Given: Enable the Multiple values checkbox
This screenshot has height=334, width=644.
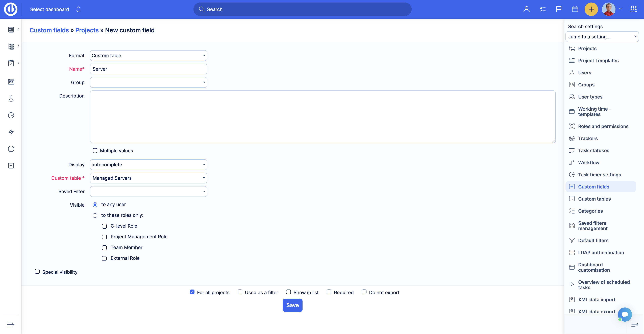Looking at the screenshot, I should click(95, 151).
